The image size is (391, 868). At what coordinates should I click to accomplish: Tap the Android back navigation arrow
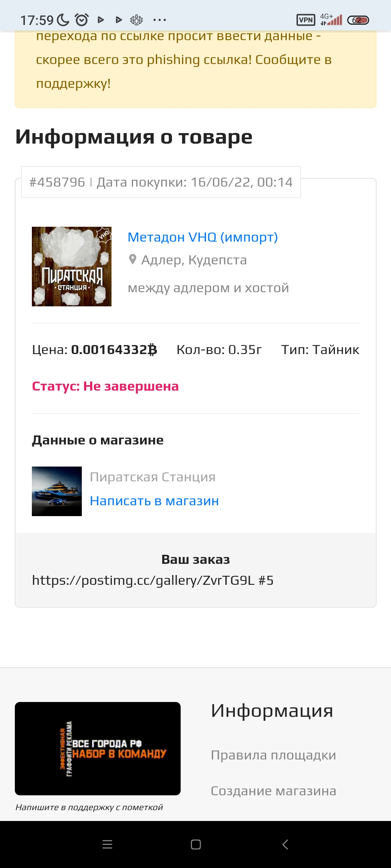tap(285, 844)
